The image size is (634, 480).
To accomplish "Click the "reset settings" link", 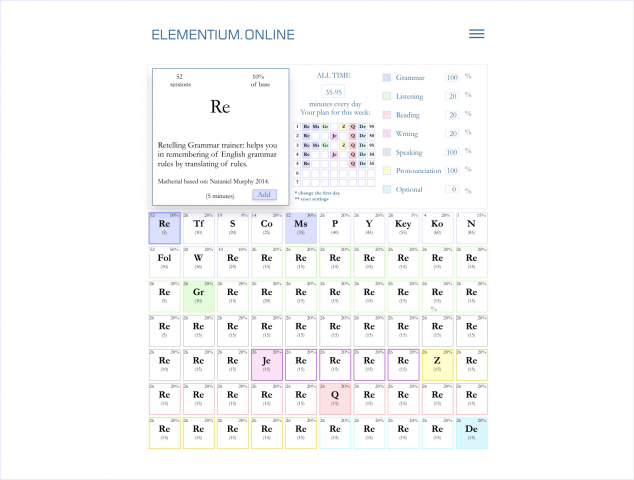I will point(312,199).
